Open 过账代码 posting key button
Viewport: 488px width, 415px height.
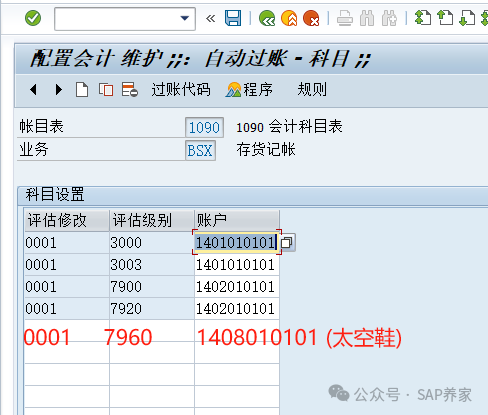tap(181, 90)
